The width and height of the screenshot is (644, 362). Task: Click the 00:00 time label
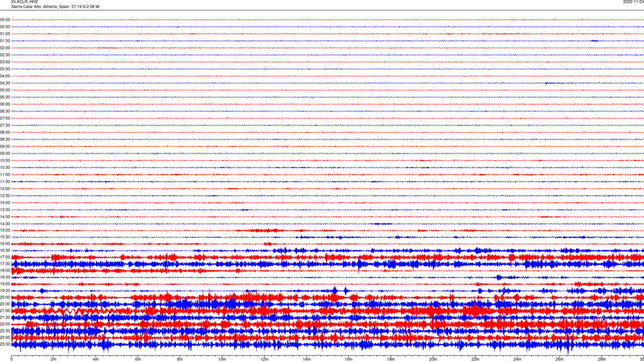click(5, 19)
